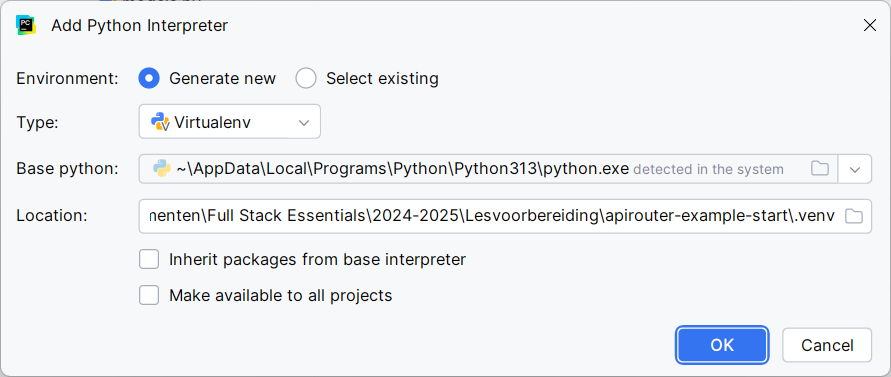Browse for .venv location folder icon
891x377 pixels.
pyautogui.click(x=854, y=216)
